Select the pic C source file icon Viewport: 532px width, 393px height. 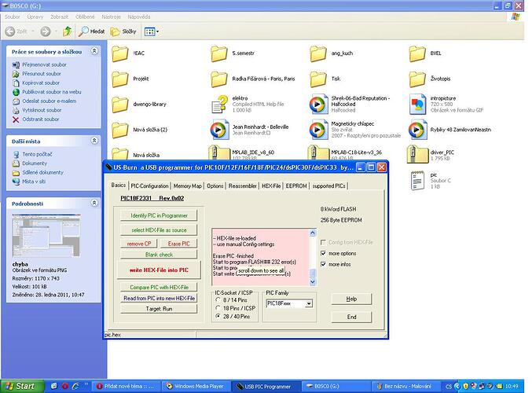(417, 180)
